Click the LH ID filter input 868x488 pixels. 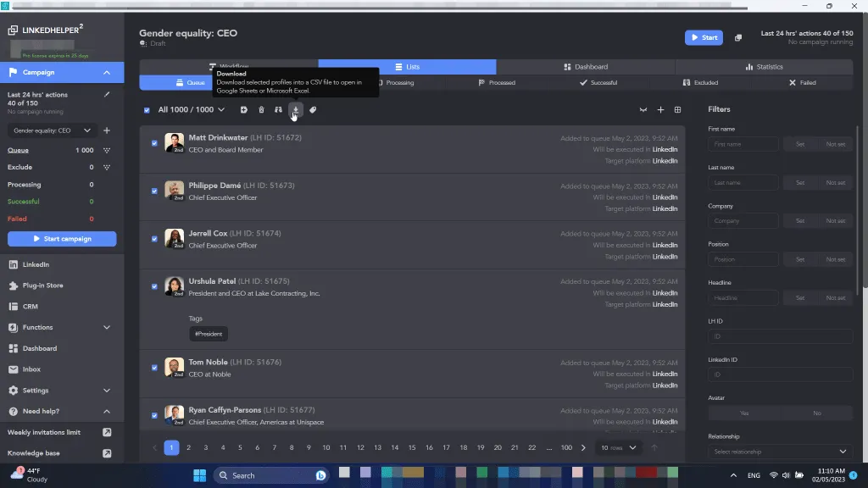780,336
